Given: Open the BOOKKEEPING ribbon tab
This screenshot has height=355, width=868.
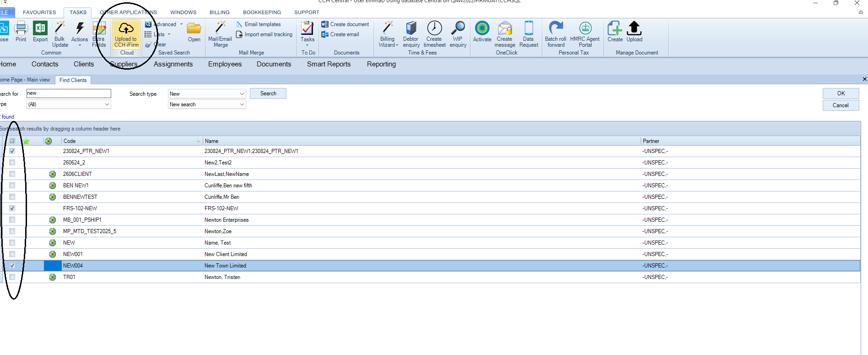Looking at the screenshot, I should coord(262,12).
